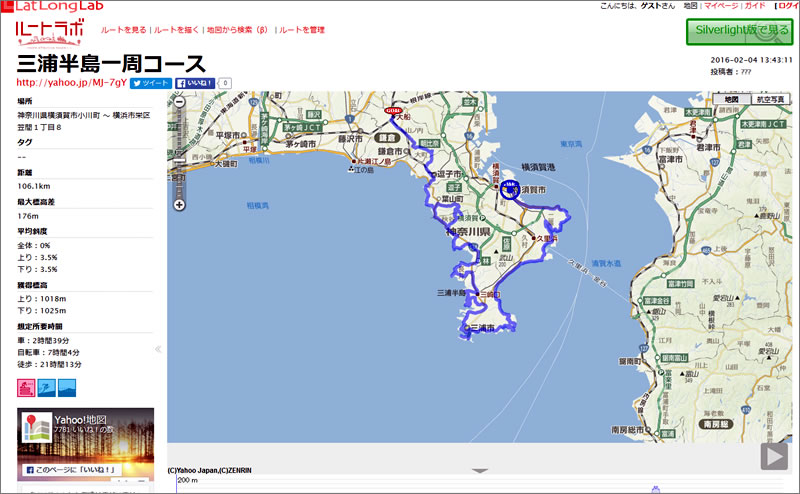Click the distance value 106.1km

(x=34, y=186)
